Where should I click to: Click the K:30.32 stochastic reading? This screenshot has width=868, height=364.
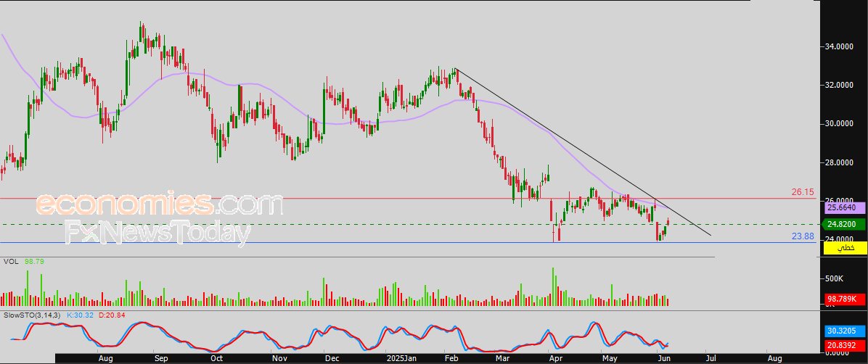(x=81, y=315)
